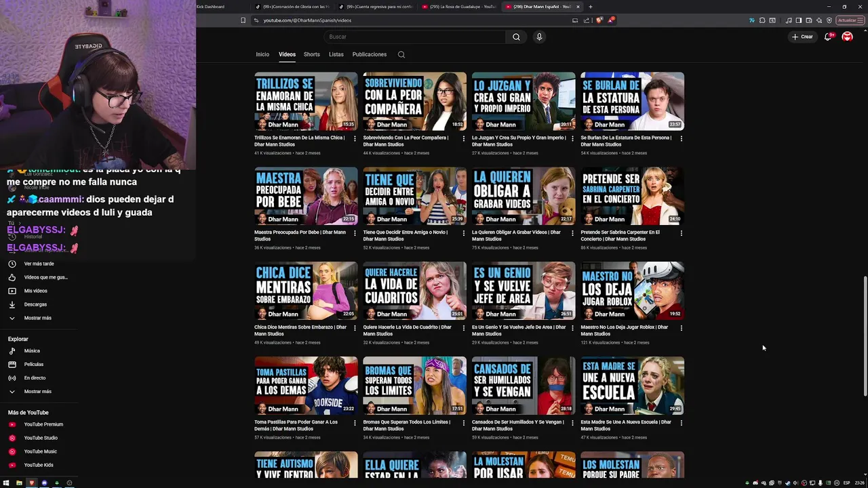The width and height of the screenshot is (868, 488).
Task: Click the page vertical scrollbar thumb
Action: point(865,336)
